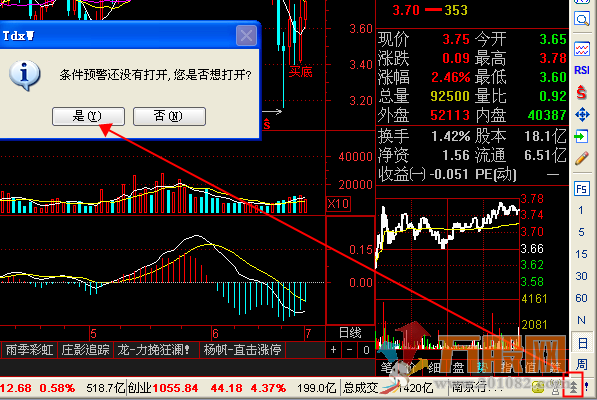Open the magnifier search tool icon
The image size is (597, 400).
pos(582,19)
